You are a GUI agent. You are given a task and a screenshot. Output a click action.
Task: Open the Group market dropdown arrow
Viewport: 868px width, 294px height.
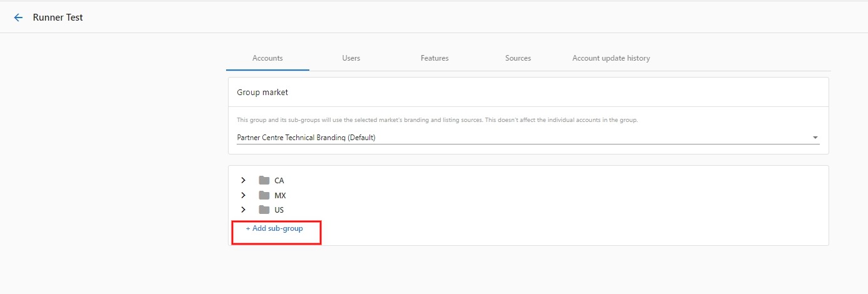[815, 138]
